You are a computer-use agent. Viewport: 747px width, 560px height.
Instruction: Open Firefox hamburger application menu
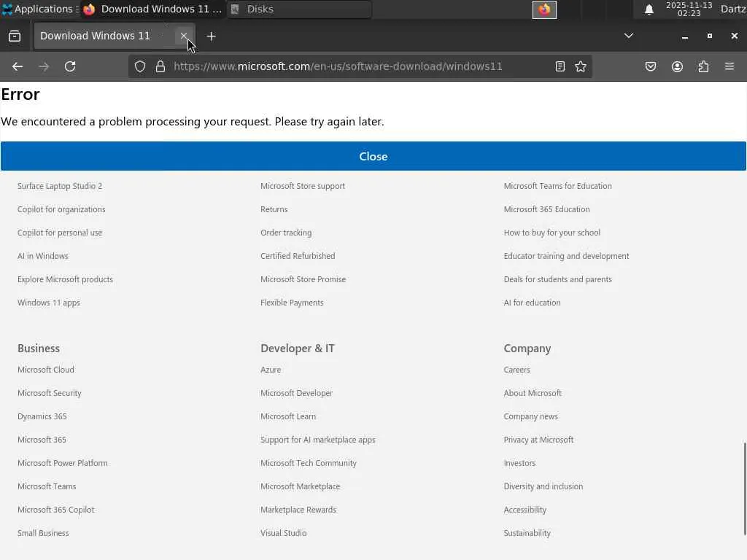pos(729,66)
